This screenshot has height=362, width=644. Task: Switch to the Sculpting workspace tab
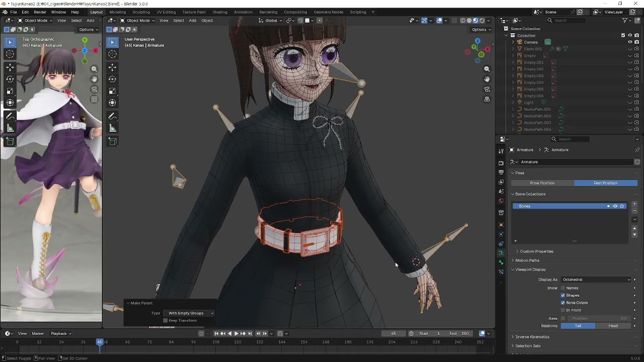click(141, 12)
